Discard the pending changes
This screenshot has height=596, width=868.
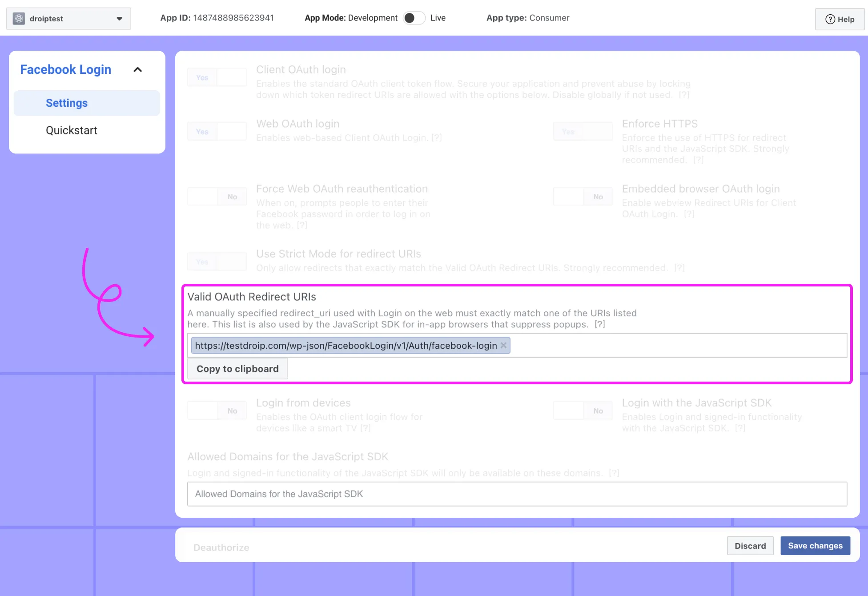click(750, 545)
